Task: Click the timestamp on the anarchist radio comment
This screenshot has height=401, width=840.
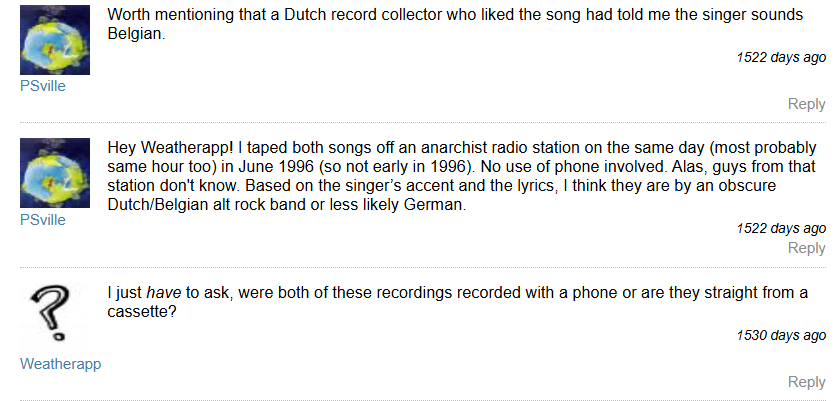Action: pyautogui.click(x=780, y=228)
